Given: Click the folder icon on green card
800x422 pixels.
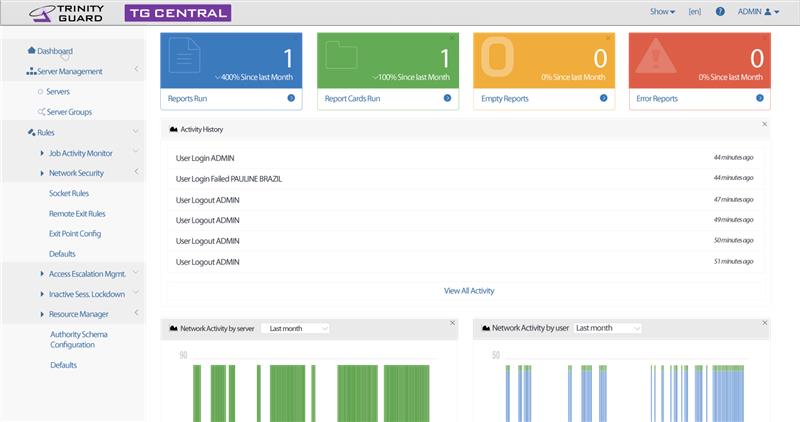Looking at the screenshot, I should pos(341,55).
